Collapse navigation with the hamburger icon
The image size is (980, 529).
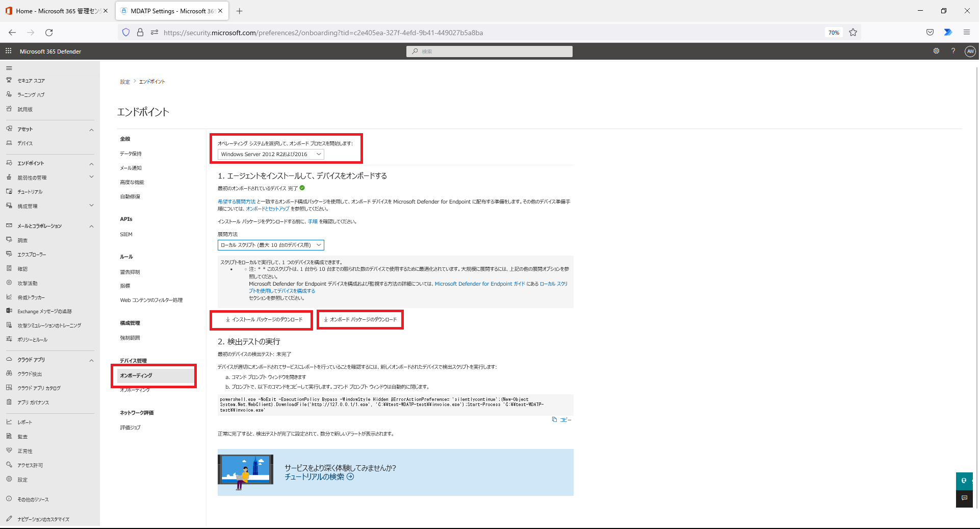click(x=9, y=68)
